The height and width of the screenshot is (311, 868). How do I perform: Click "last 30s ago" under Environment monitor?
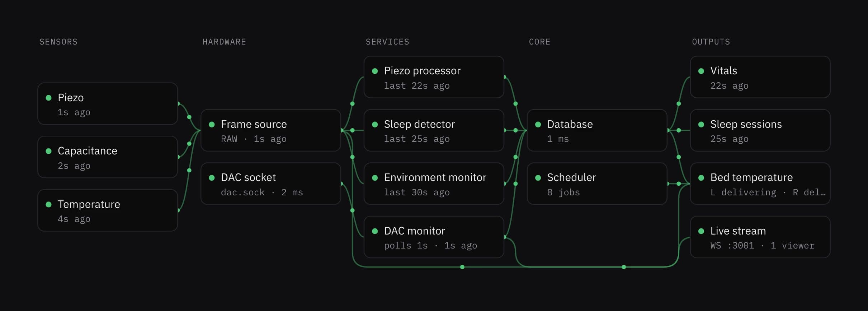(x=417, y=192)
